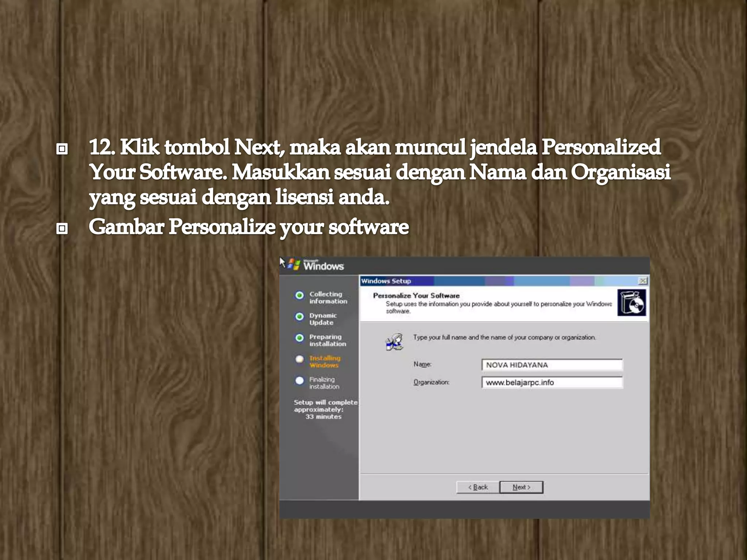The image size is (747, 560).
Task: Click the Dynamic Update step indicator
Action: [299, 316]
